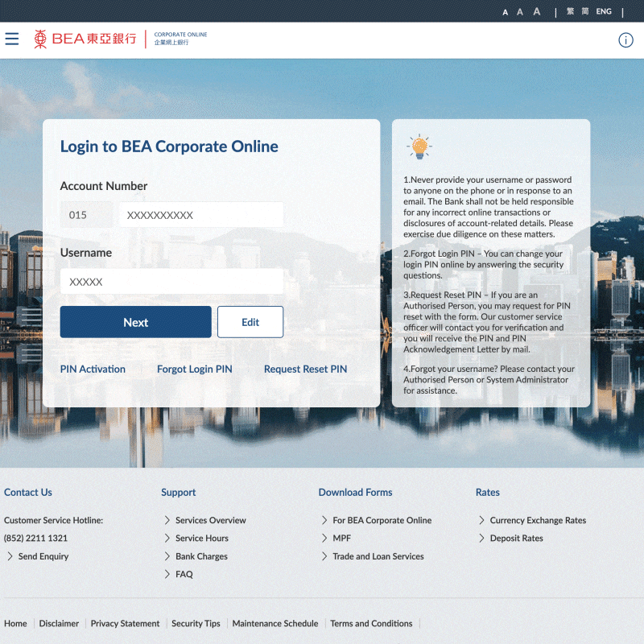Click the 015 bank code field
Screen dimensions: 644x644
click(x=86, y=215)
